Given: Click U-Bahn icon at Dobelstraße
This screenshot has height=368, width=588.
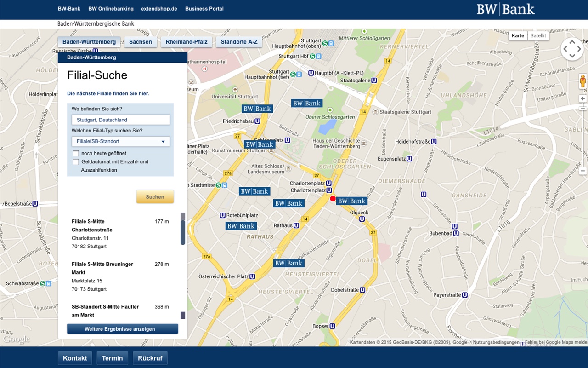Looking at the screenshot, I should [362, 290].
